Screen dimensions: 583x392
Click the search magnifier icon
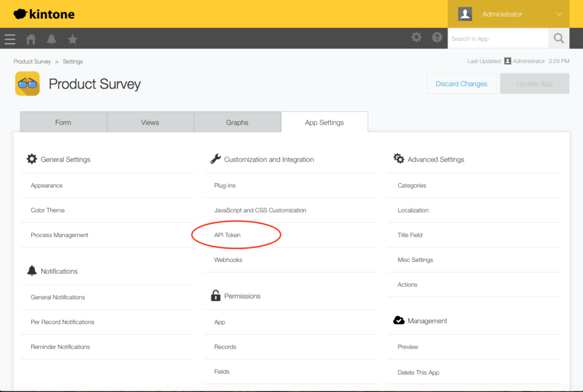pos(559,39)
